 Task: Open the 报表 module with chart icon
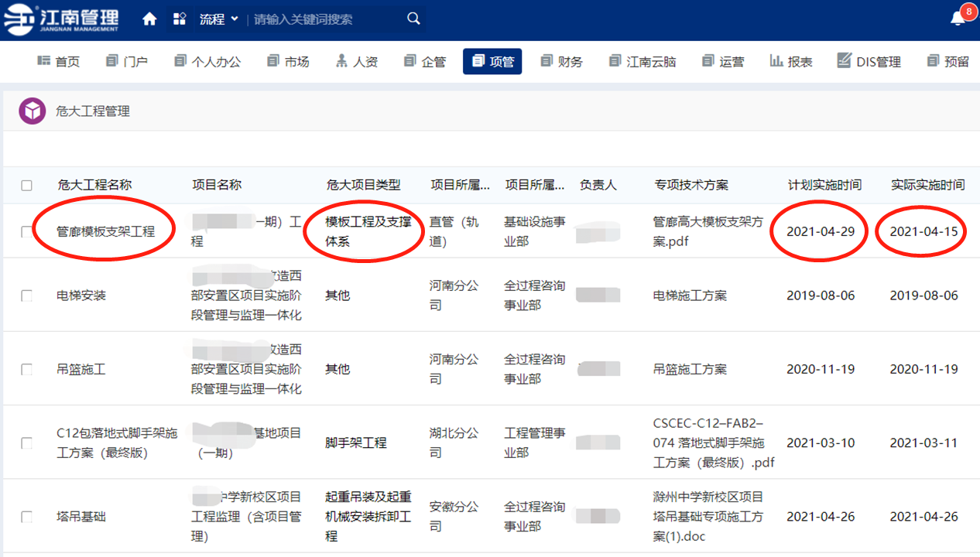[x=791, y=62]
